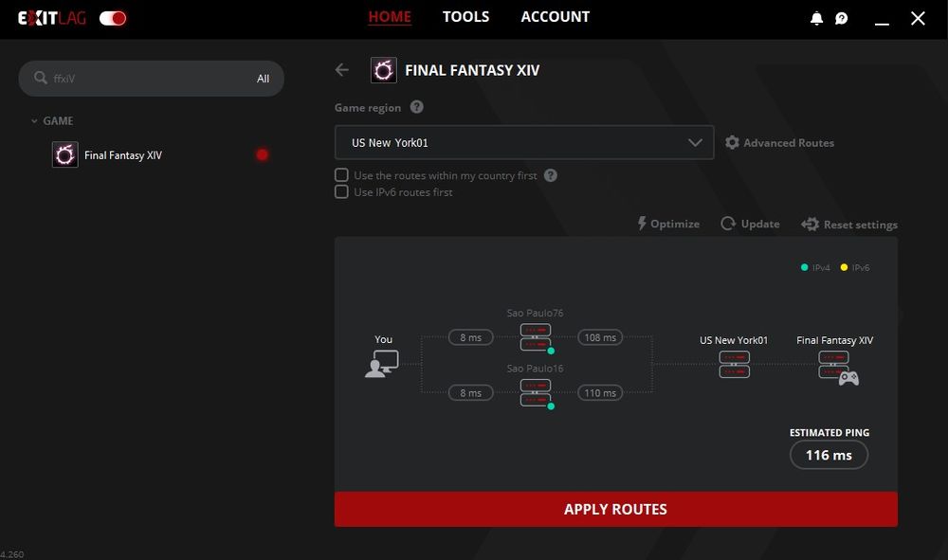Click the 110 ms latency badge
This screenshot has height=560, width=948.
point(600,392)
